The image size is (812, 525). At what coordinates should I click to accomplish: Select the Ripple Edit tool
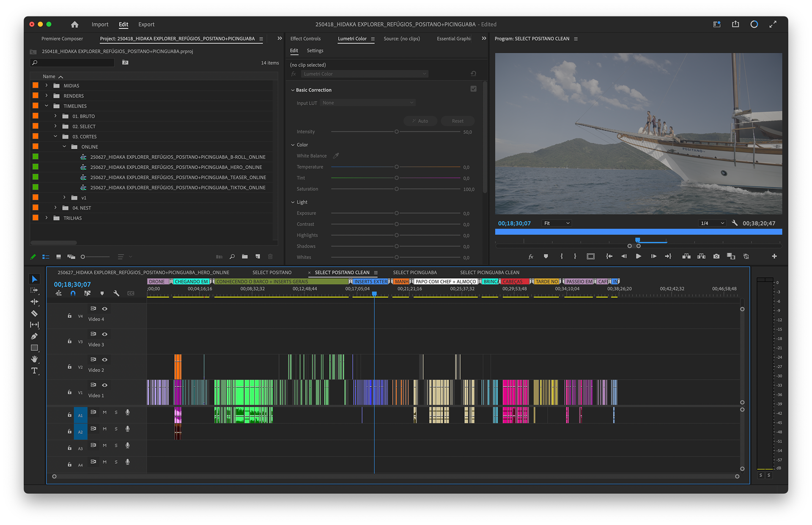click(34, 302)
